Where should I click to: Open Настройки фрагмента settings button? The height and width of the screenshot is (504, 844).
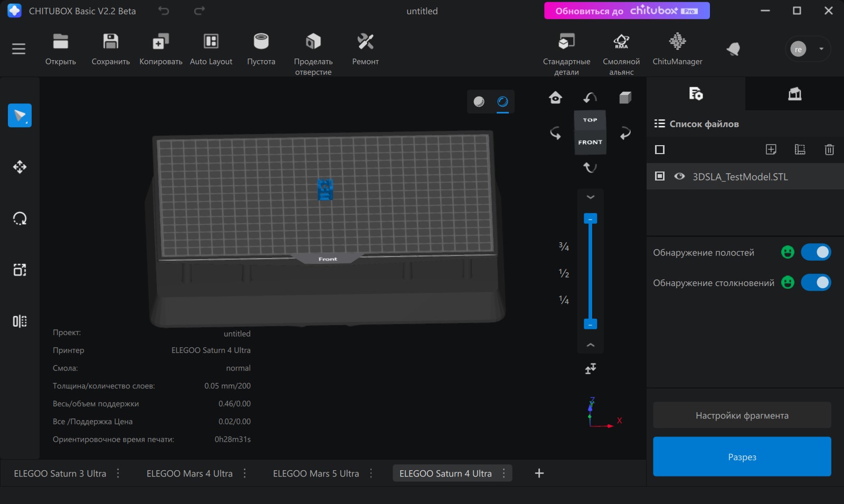coord(742,415)
